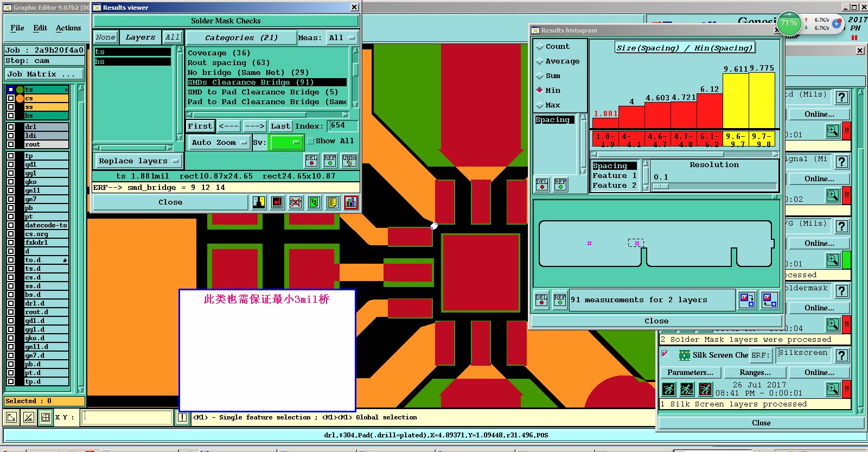868x452 pixels.
Task: Open the Categories (21) dropdown
Action: click(241, 37)
